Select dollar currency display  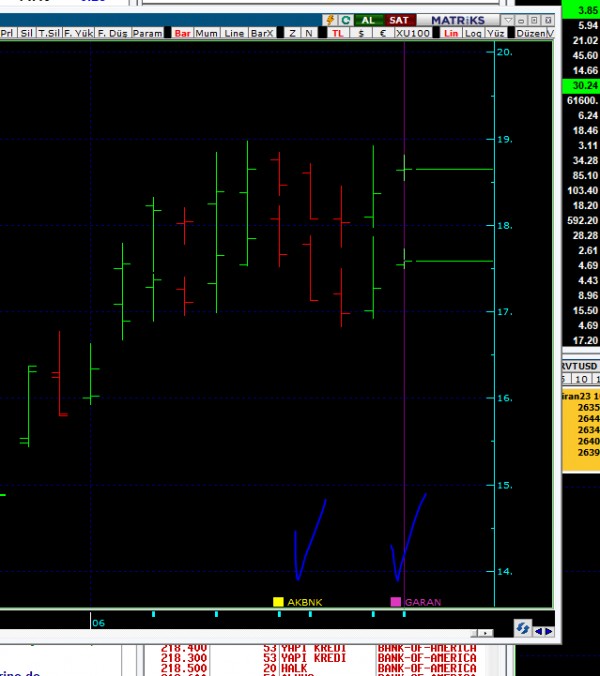(x=361, y=33)
